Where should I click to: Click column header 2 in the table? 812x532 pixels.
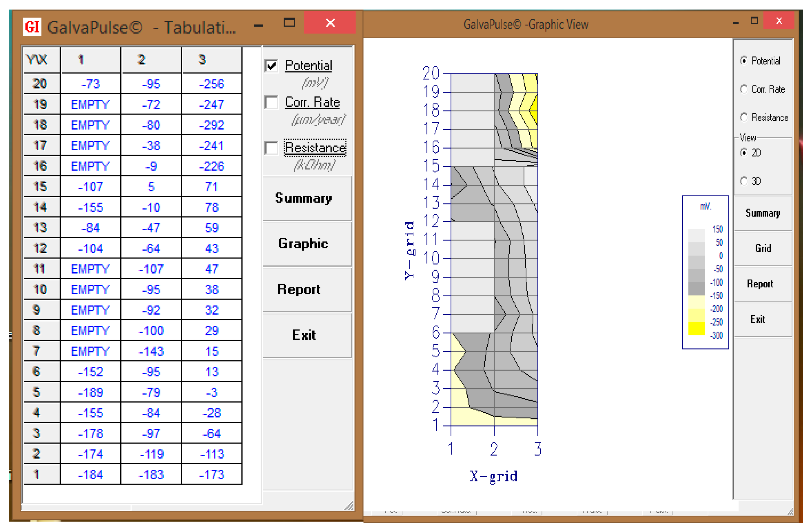[x=151, y=60]
